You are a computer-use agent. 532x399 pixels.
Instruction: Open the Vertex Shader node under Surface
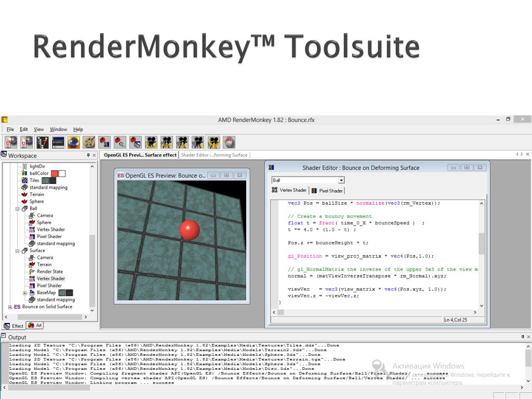51,278
